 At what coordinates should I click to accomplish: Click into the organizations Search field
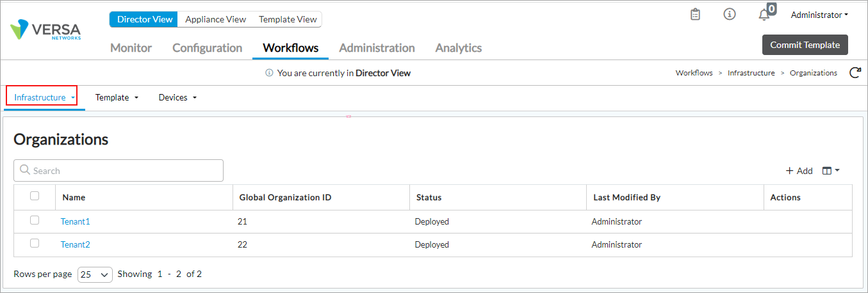click(x=125, y=171)
